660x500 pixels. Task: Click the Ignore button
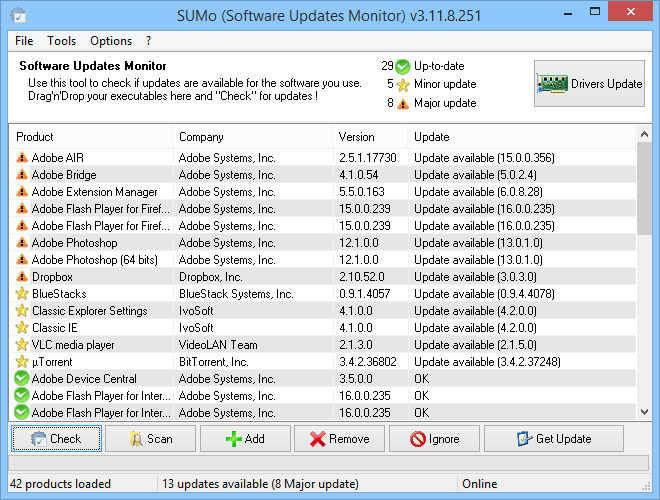434,439
